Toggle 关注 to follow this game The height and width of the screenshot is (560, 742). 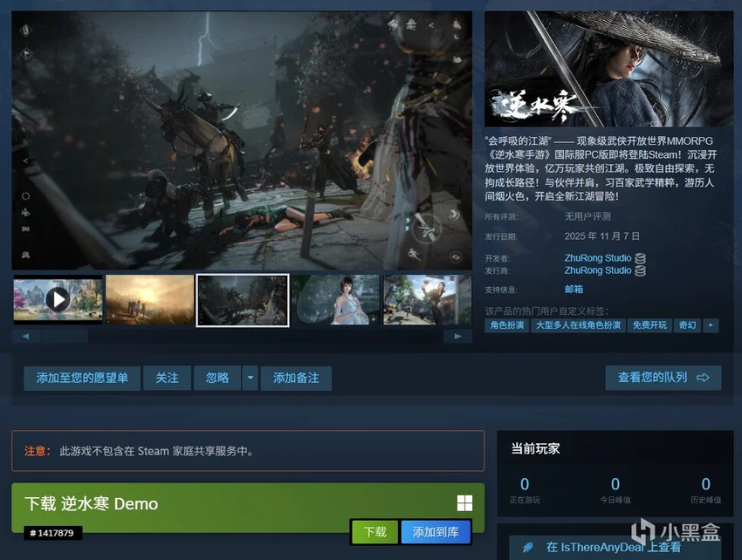(x=167, y=378)
